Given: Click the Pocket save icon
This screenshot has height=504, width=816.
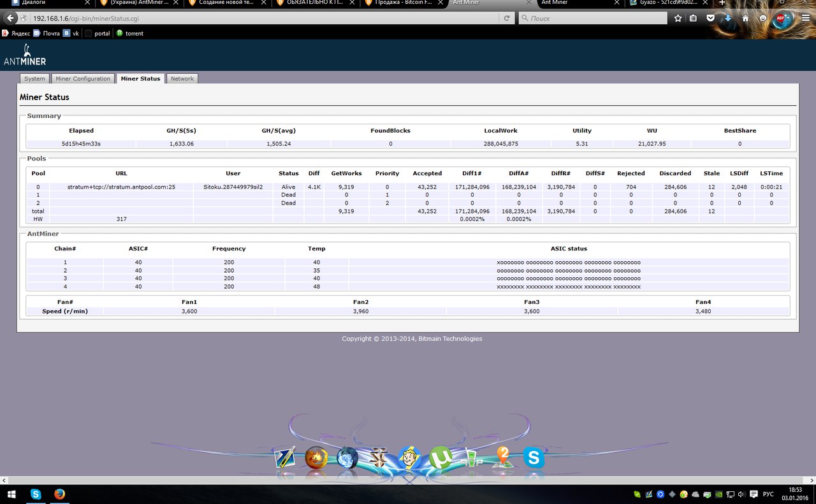Looking at the screenshot, I should pos(711,18).
